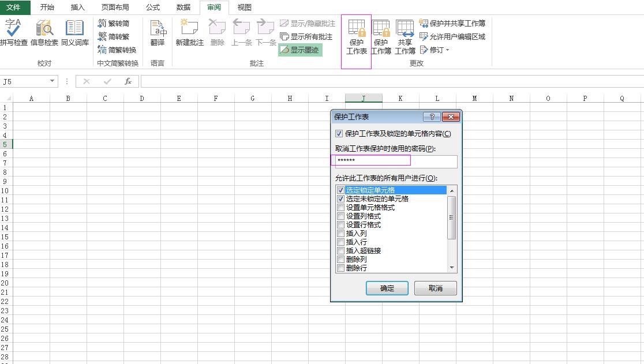The image size is (644, 364).
Task: Click the fx insert function icon
Action: (128, 81)
